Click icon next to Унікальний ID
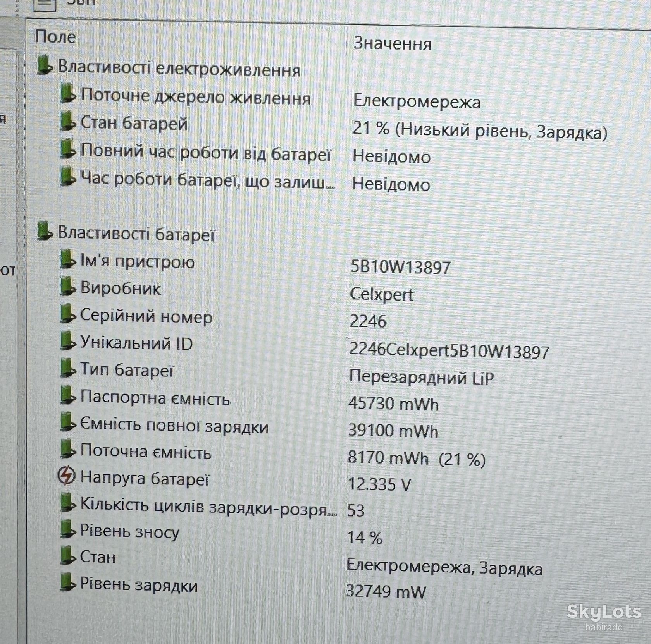651x644 pixels. coord(68,341)
